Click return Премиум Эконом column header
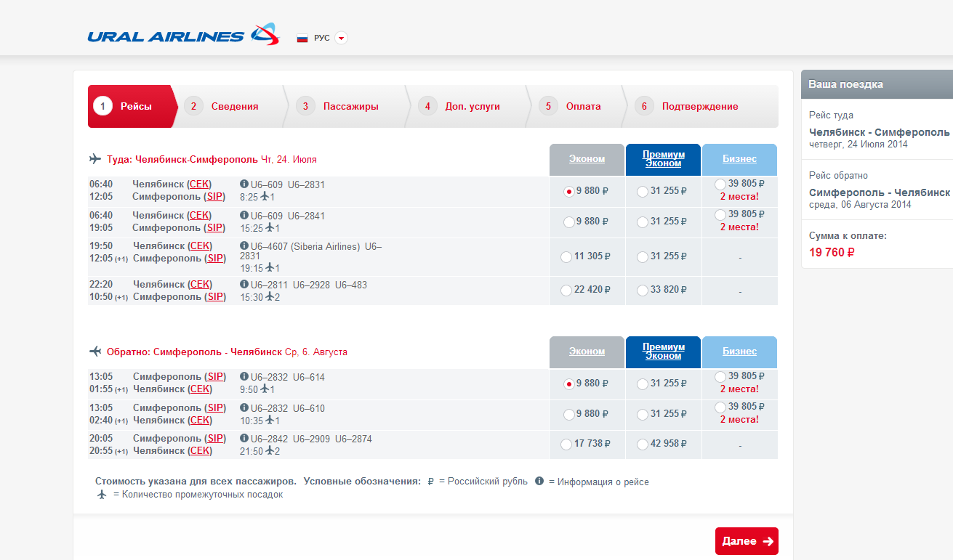The width and height of the screenshot is (953, 560). tap(663, 352)
